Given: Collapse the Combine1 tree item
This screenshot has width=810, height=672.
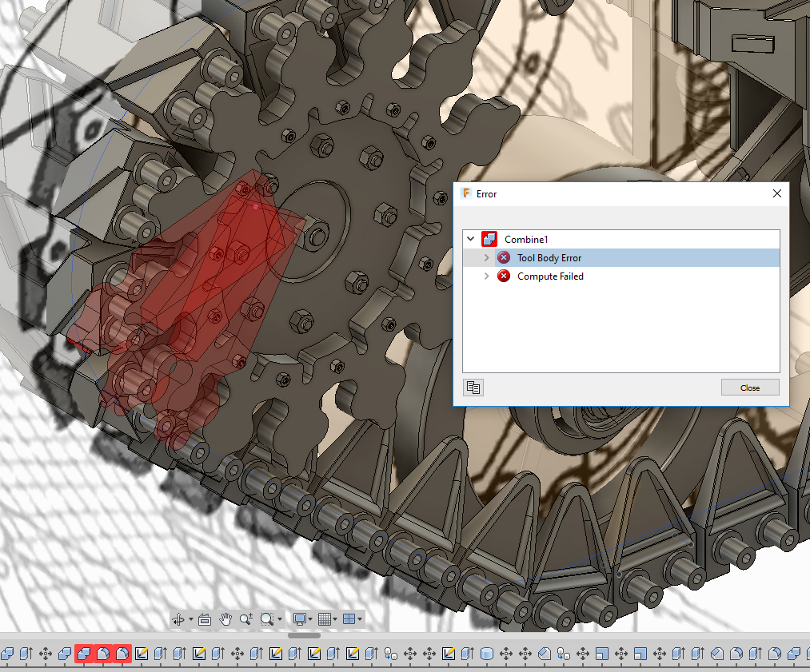Looking at the screenshot, I should (470, 238).
